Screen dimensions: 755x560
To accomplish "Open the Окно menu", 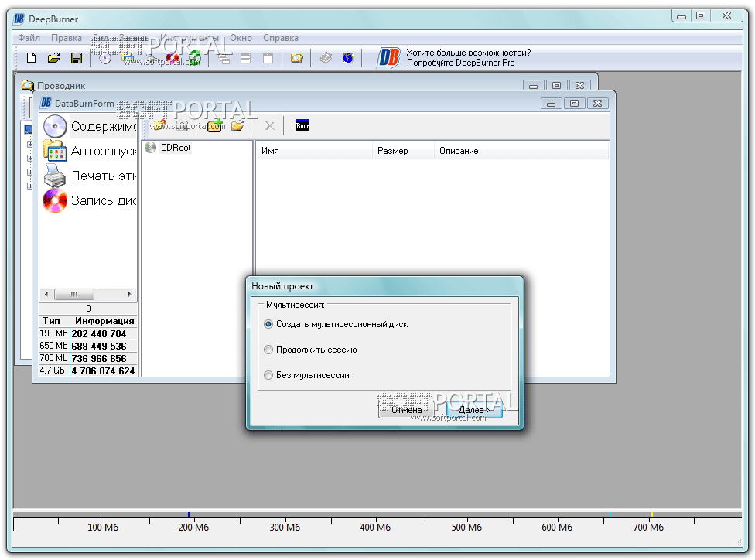I will (x=241, y=38).
